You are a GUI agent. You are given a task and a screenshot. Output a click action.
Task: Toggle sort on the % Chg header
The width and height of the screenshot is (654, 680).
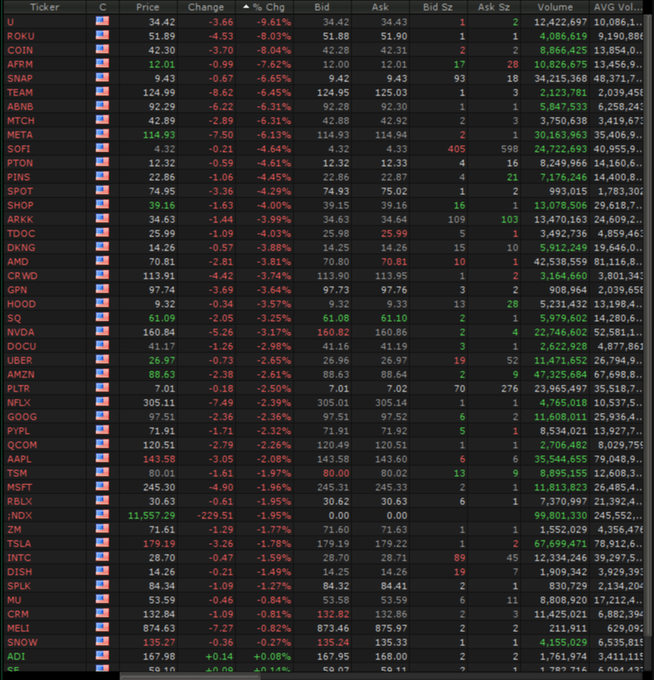tap(265, 7)
